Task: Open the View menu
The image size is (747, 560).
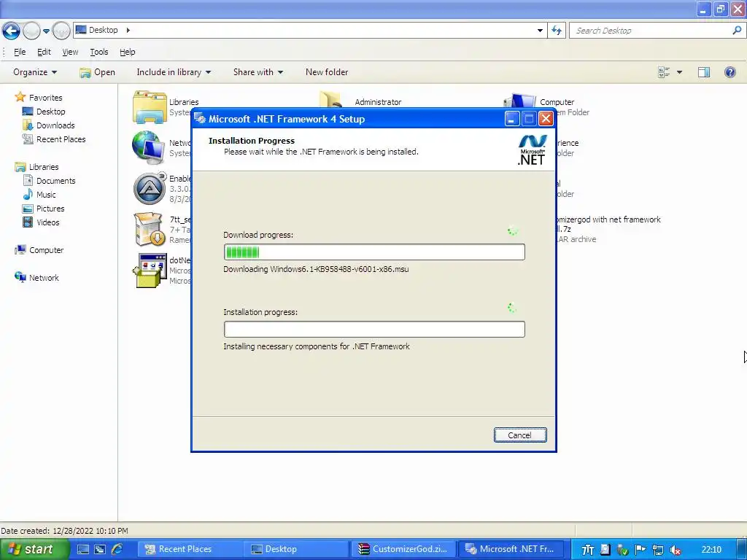Action: tap(70, 52)
